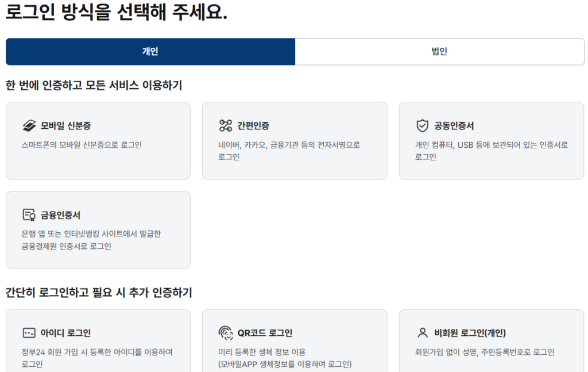Click the QR코드 로그인 fingerprint icon
Screen dimensions: 588x372
click(x=226, y=333)
